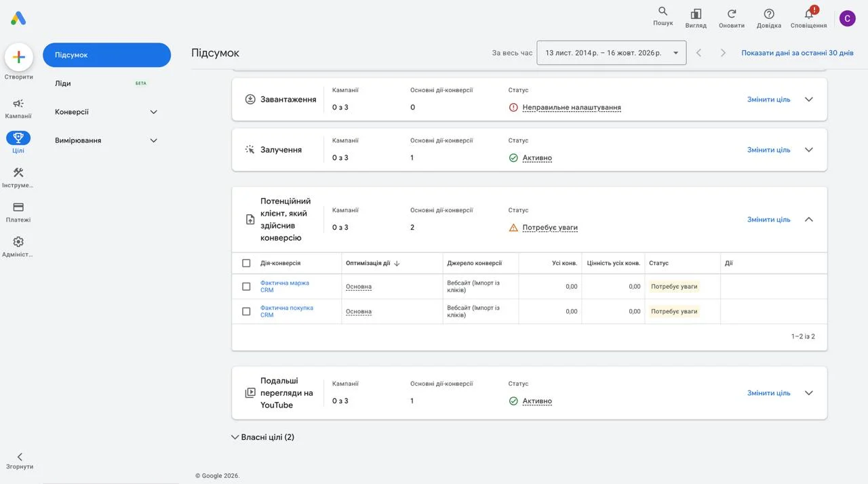The height and width of the screenshot is (484, 868).
Task: Click the red error status icon
Action: coord(513,107)
